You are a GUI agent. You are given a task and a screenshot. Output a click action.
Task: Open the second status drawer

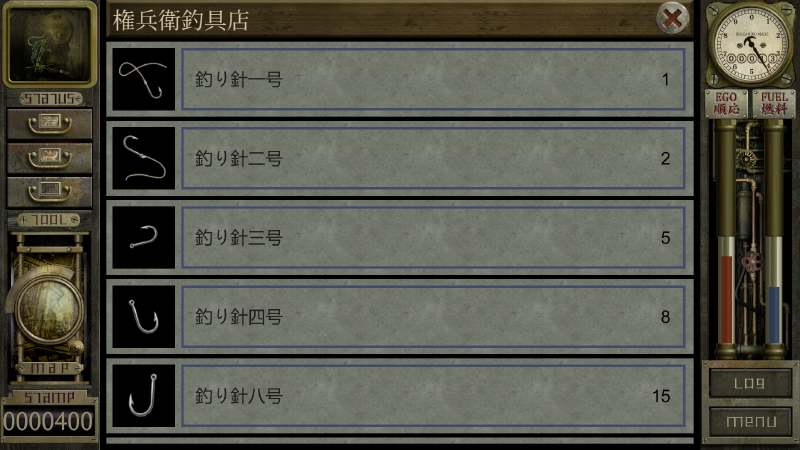pyautogui.click(x=49, y=157)
